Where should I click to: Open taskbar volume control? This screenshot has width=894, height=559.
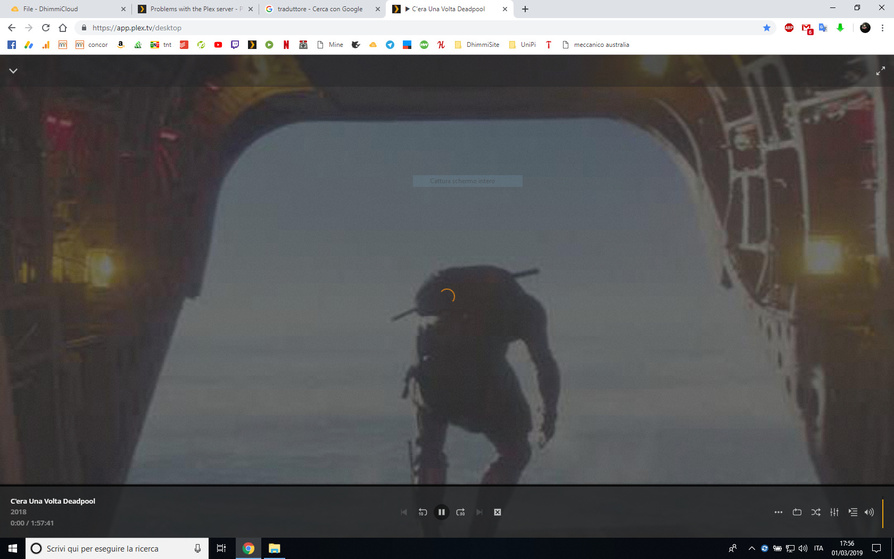coord(803,549)
